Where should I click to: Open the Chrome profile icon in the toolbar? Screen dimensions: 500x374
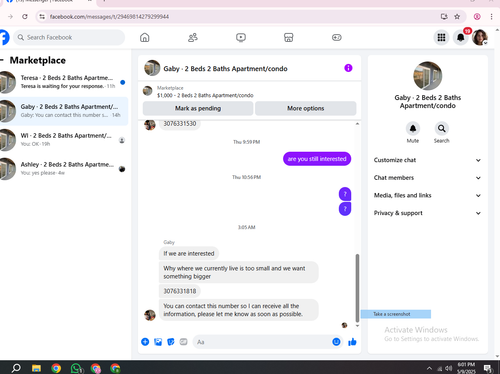[x=477, y=16]
